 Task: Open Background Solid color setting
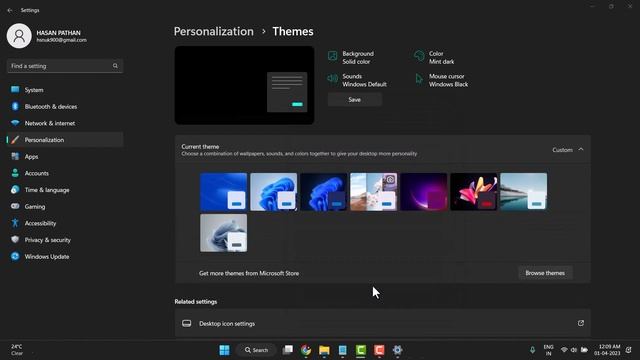tap(351, 58)
